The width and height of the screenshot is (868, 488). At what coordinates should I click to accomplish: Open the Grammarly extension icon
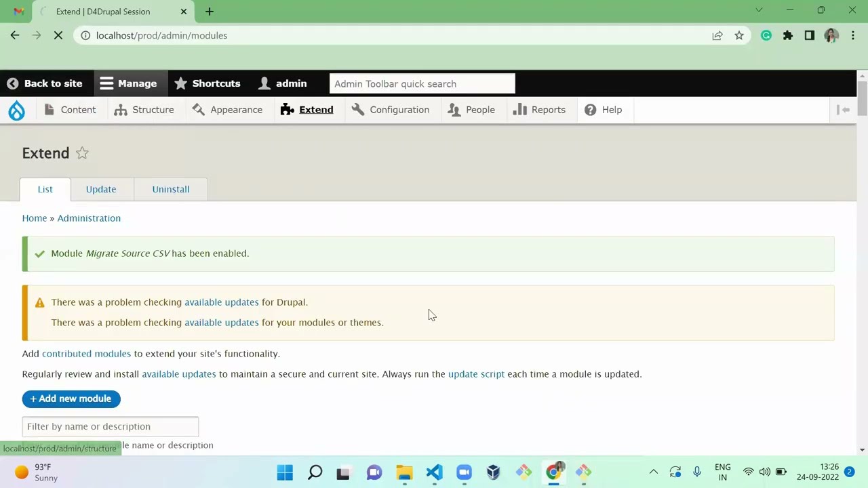766,35
